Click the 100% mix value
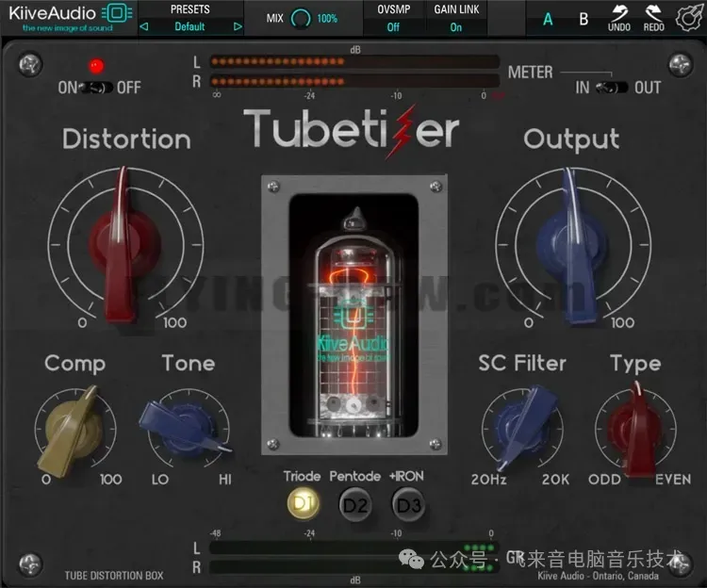 327,19
